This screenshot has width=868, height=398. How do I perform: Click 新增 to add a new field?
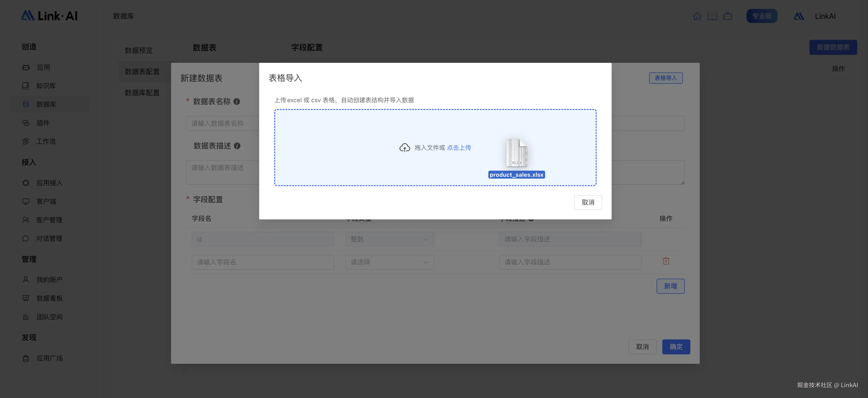[670, 286]
